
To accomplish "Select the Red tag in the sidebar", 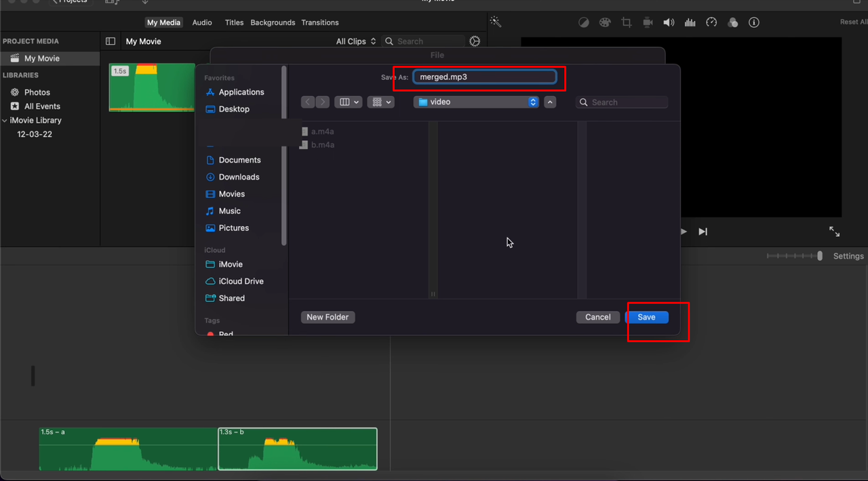I will click(x=226, y=334).
